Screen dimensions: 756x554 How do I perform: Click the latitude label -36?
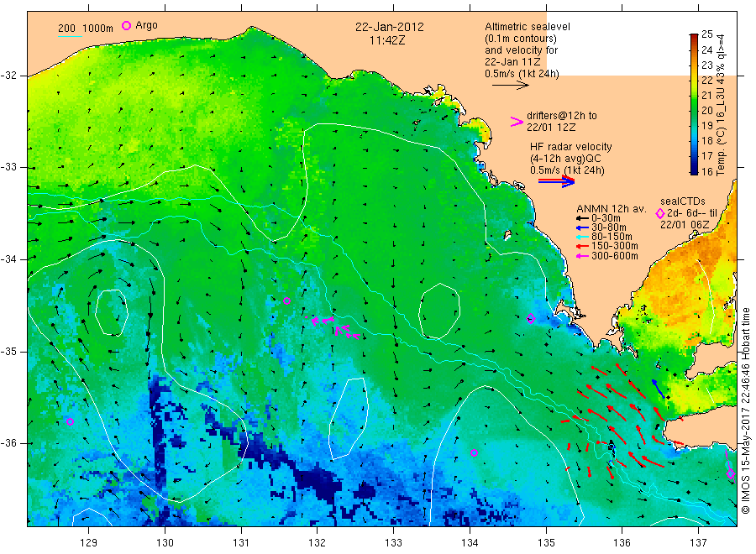(8, 443)
